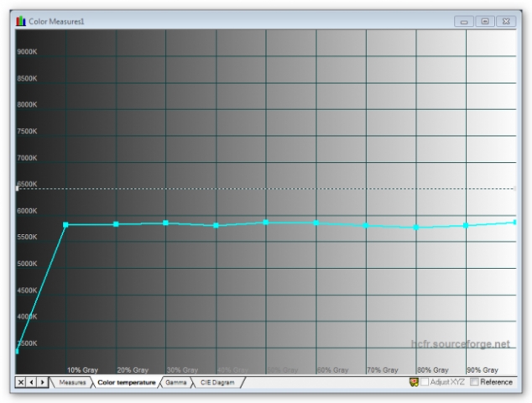Click the hcfr.sourceforge.net watermark text
Viewport: 532px width, 403px height.
(x=460, y=343)
